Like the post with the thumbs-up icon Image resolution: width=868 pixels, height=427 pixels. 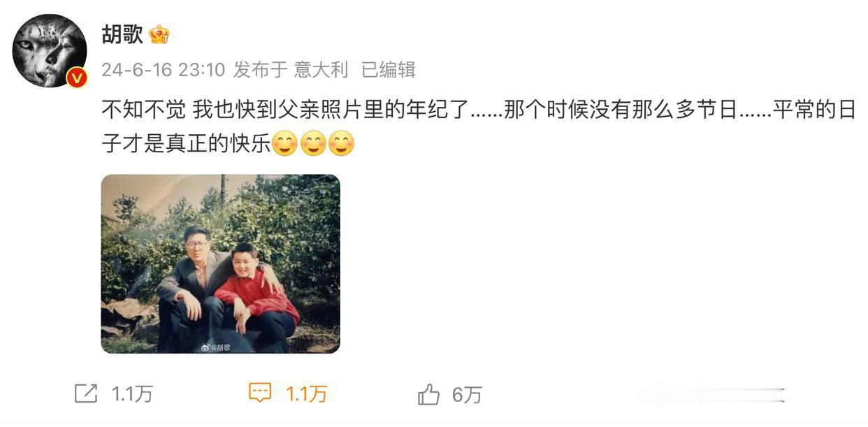click(428, 394)
